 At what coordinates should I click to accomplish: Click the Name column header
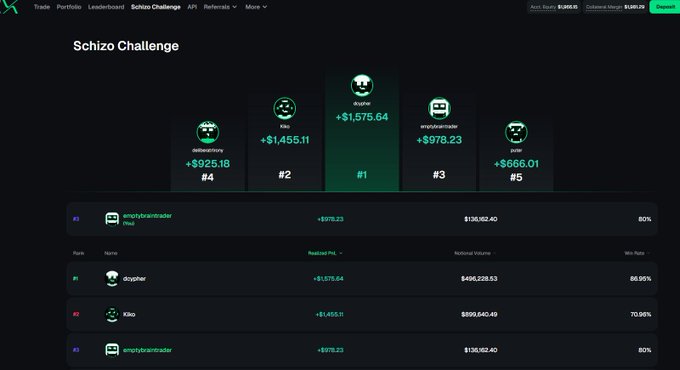coord(111,253)
